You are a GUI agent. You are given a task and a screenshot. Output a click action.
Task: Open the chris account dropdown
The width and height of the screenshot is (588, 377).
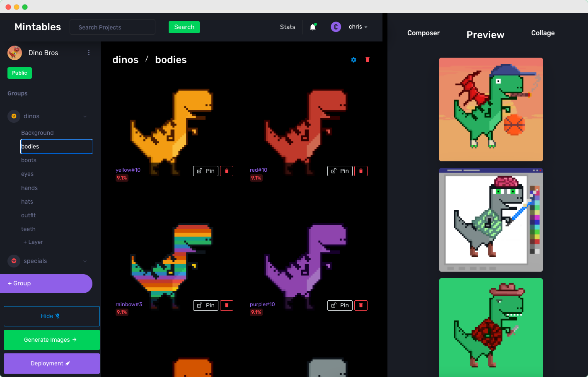coord(358,27)
